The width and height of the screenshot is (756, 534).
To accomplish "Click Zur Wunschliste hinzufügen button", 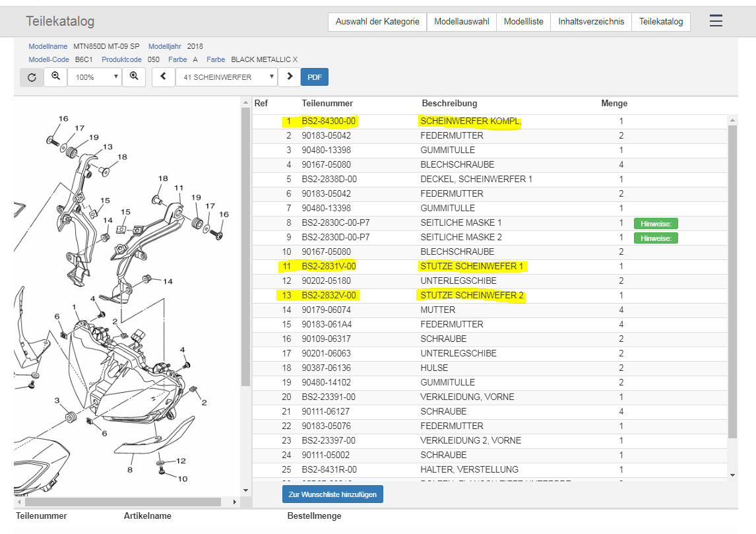I will [332, 494].
